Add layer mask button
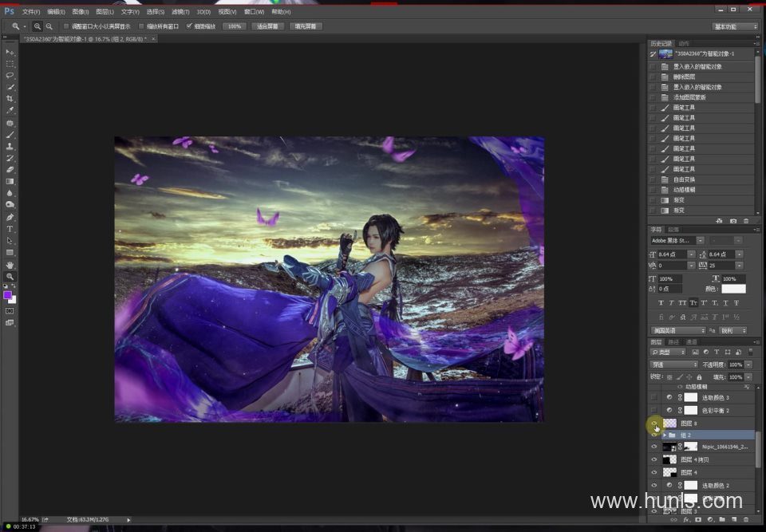Image resolution: width=766 pixels, height=532 pixels. pyautogui.click(x=698, y=520)
